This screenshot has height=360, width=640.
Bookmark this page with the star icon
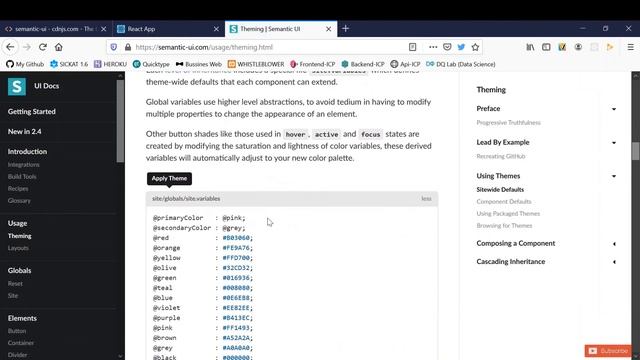(x=475, y=47)
